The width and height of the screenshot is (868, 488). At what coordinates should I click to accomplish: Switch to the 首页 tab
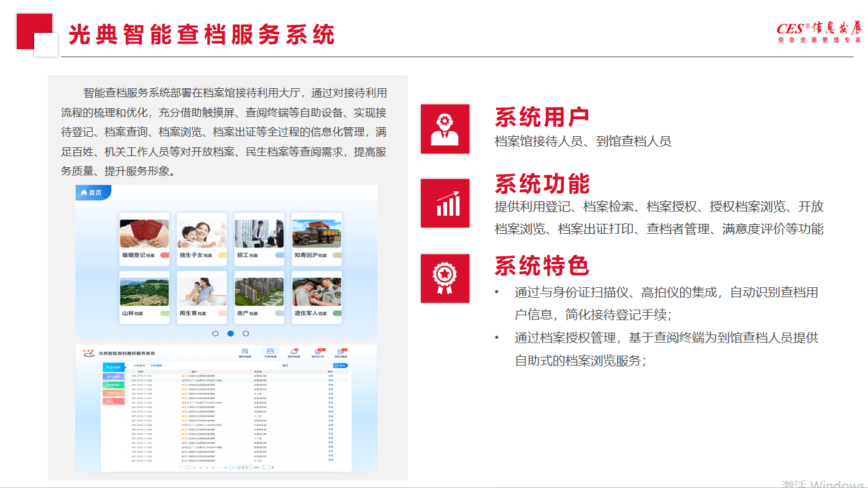[93, 193]
